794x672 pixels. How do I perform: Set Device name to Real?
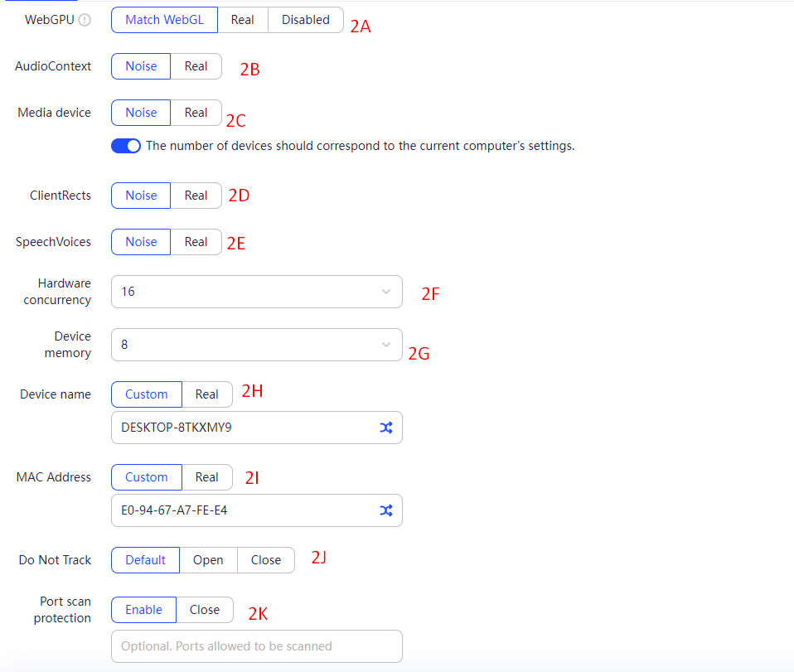[207, 394]
